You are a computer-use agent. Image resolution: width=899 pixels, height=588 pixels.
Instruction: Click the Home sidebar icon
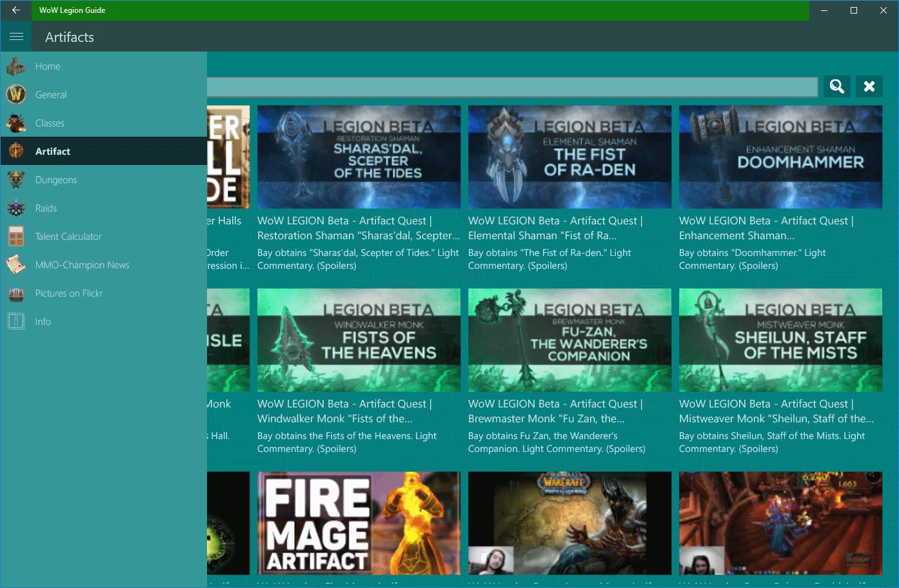16,66
